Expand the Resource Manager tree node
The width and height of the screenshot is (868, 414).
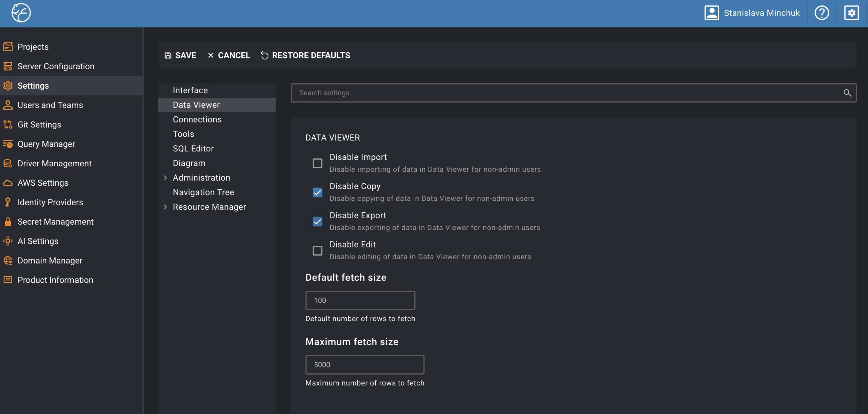tap(165, 207)
